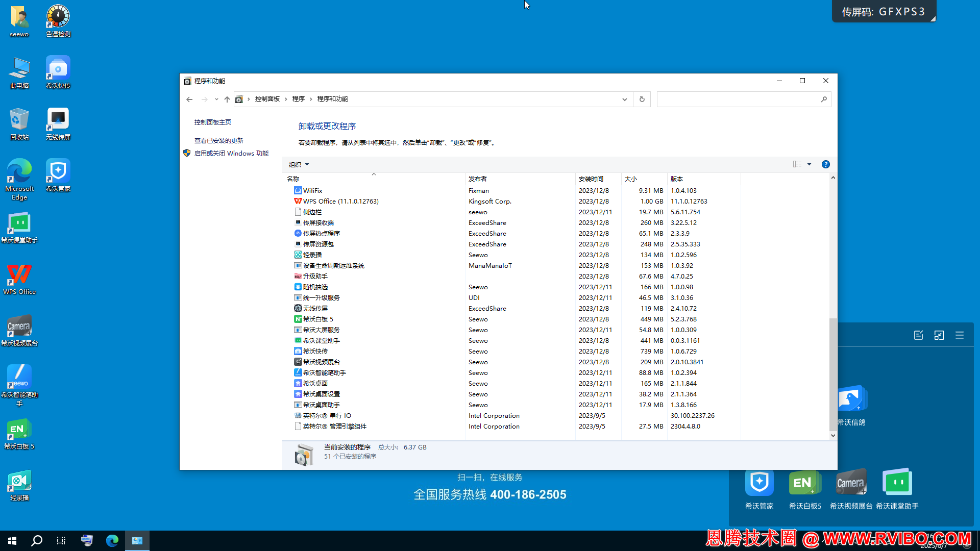This screenshot has height=551, width=980.
Task: Open 希沃课堂助手 desktop shortcut
Action: coord(19,228)
